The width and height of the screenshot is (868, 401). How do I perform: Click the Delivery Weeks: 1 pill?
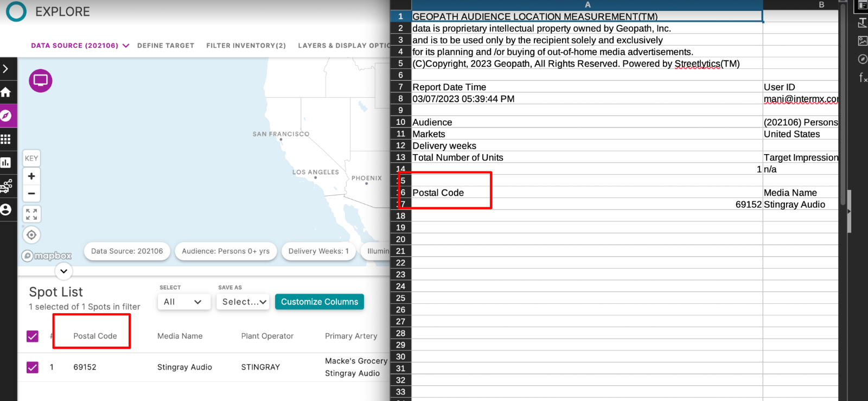tap(318, 251)
